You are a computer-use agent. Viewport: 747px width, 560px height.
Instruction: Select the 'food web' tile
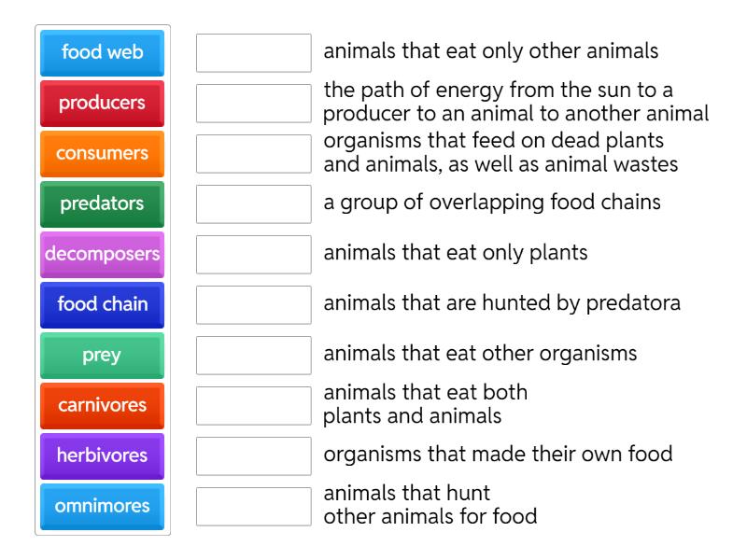pos(101,53)
